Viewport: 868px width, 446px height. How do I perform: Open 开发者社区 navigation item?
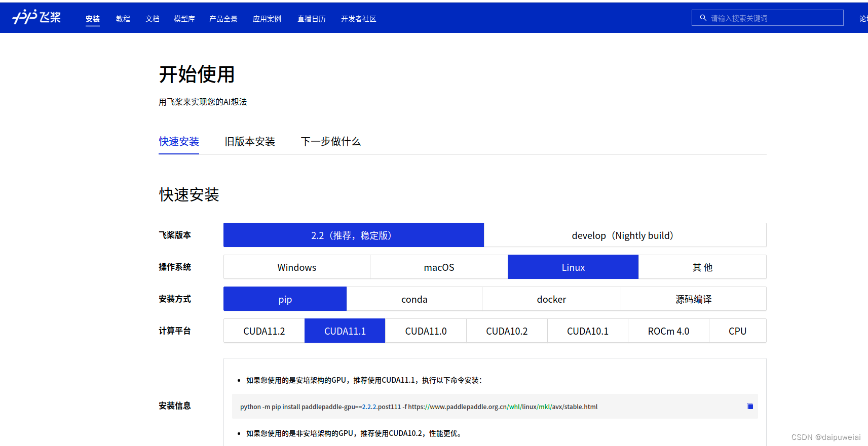pos(359,19)
